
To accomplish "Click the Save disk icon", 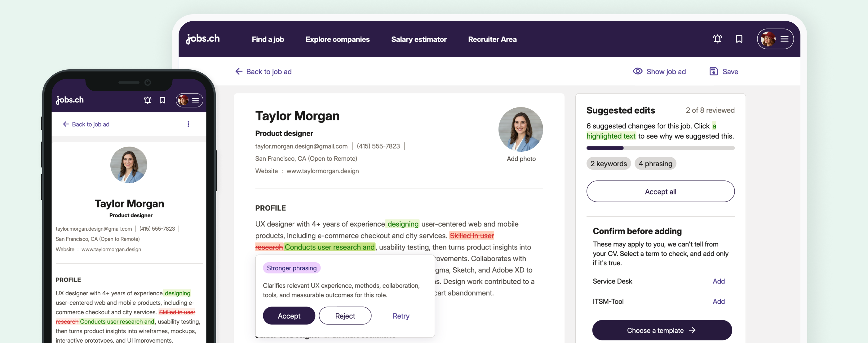I will 713,72.
